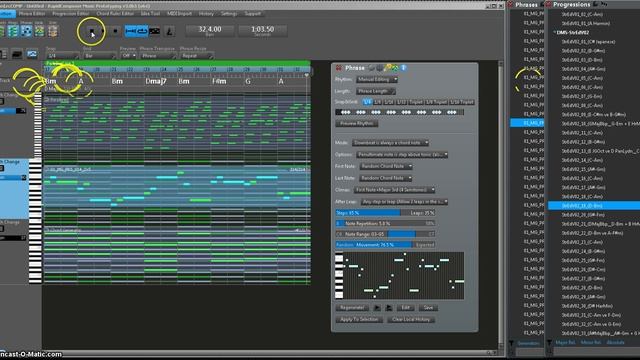Click the fourth green grid toolbar icon
The image size is (640, 360).
coord(39,31)
